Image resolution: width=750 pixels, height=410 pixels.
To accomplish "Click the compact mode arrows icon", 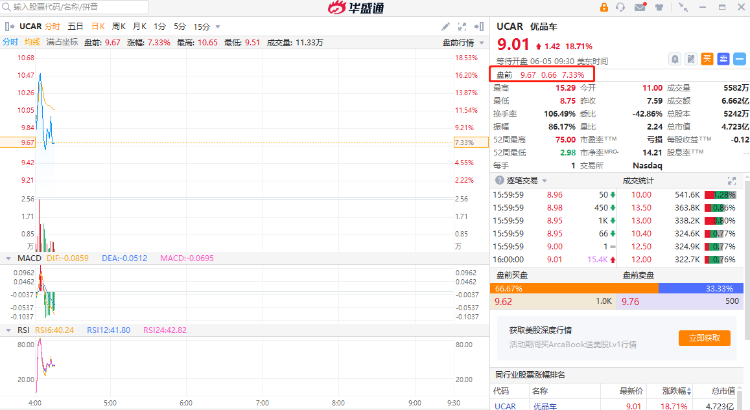I will click(683, 7).
